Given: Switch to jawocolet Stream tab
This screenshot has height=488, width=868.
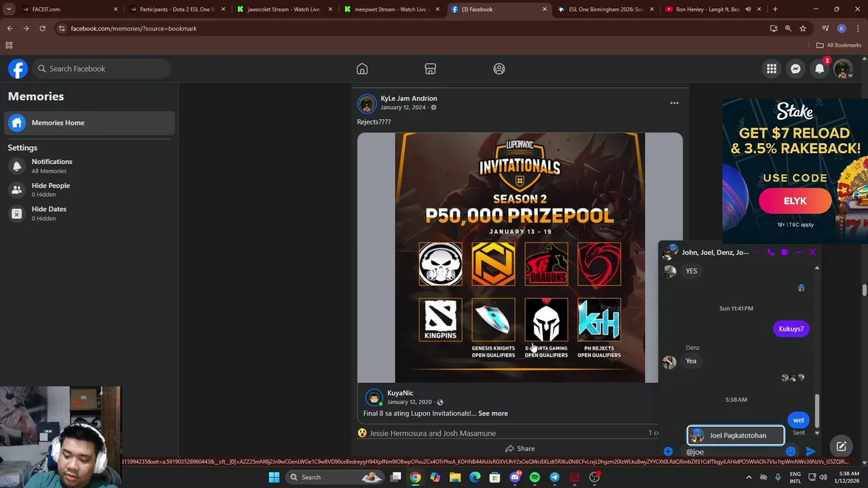Looking at the screenshot, I should (285, 9).
